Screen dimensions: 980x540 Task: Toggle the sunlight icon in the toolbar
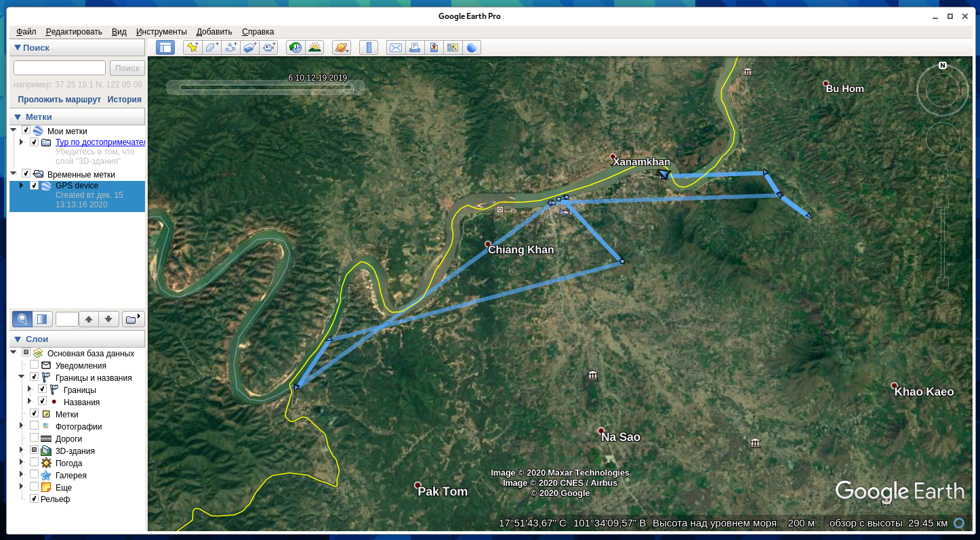[314, 47]
